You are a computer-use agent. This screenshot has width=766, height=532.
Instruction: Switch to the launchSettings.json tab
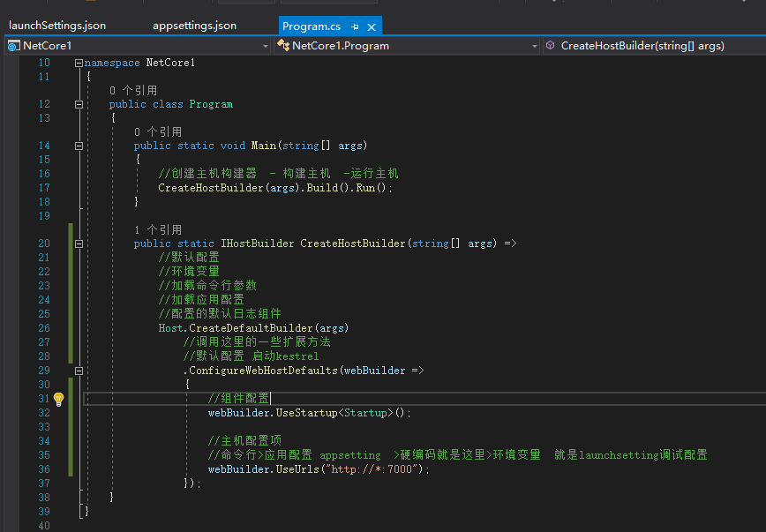click(57, 26)
